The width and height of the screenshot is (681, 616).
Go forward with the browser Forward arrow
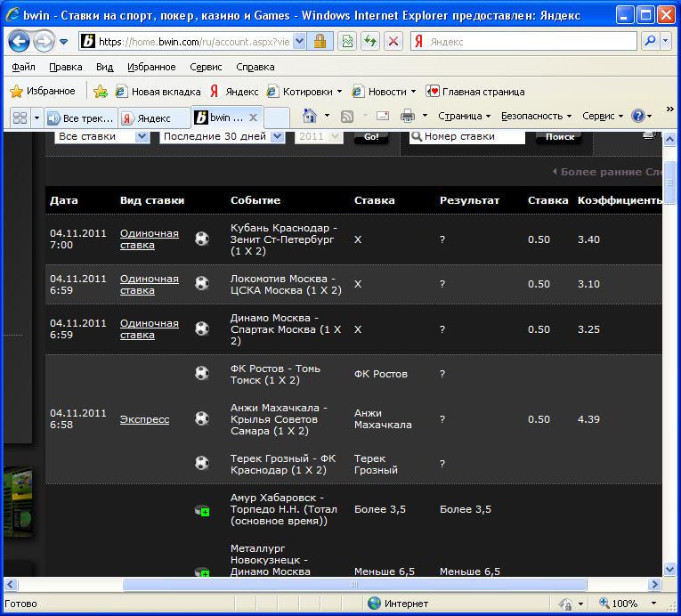(x=44, y=42)
